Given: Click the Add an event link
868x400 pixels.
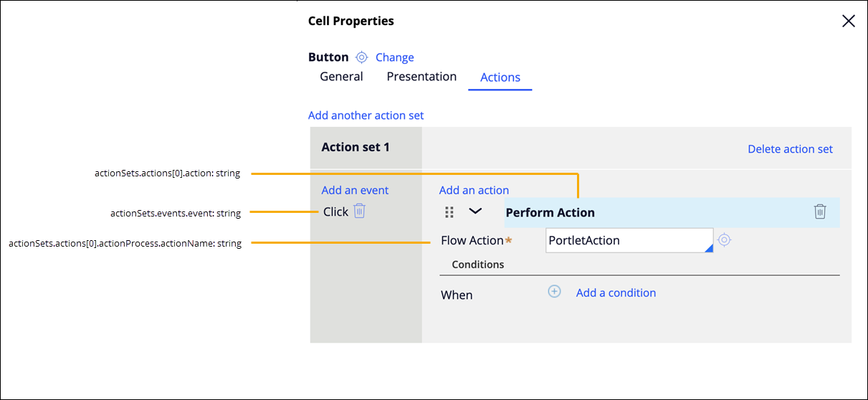Looking at the screenshot, I should pos(355,190).
